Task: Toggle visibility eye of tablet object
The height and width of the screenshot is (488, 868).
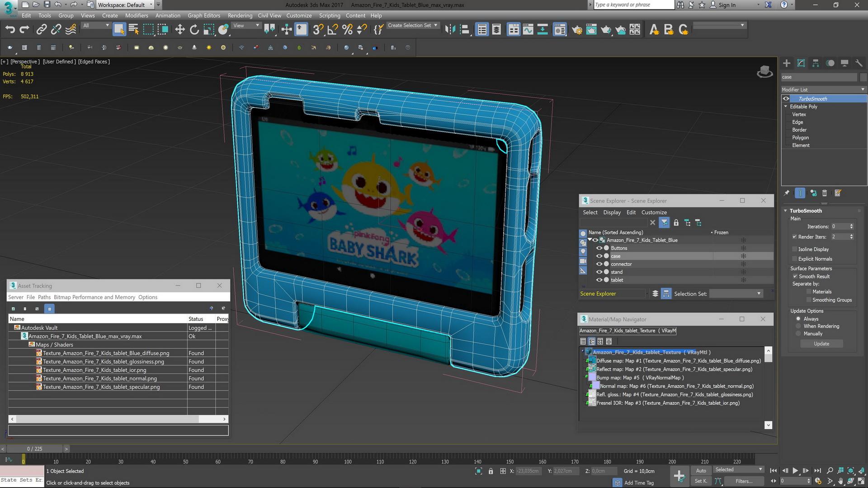Action: pos(599,280)
